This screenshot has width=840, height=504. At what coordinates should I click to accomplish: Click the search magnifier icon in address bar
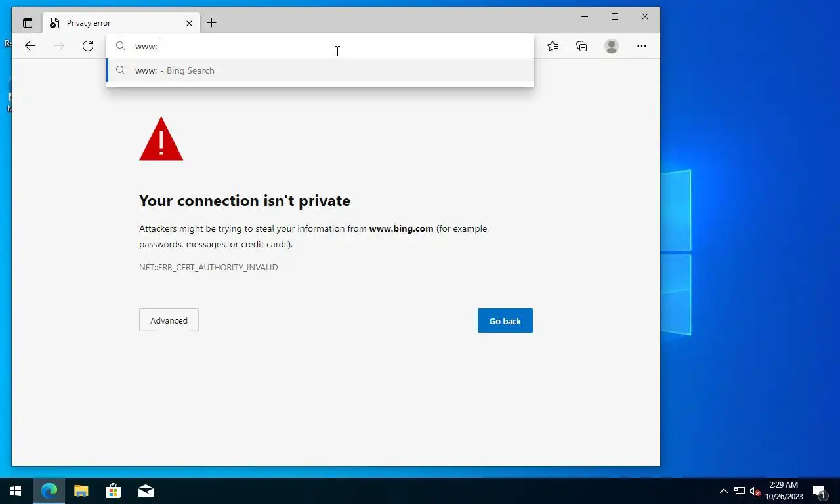pos(121,46)
